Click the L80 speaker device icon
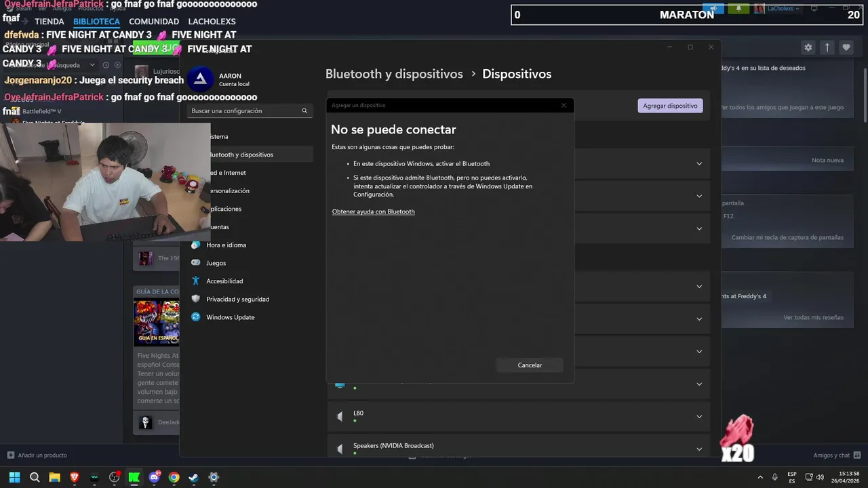This screenshot has width=868, height=488. tap(340, 416)
